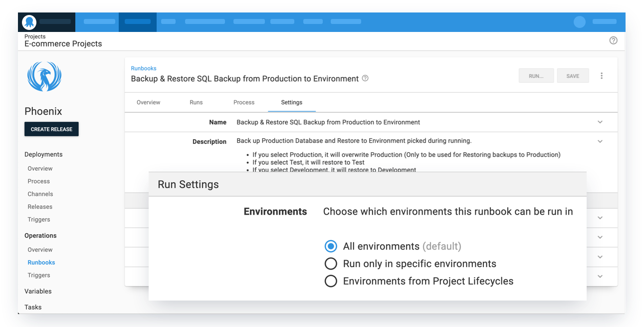Image resolution: width=644 pixels, height=327 pixels.
Task: Click the 'If you select Test' bullet text
Action: coord(308,162)
